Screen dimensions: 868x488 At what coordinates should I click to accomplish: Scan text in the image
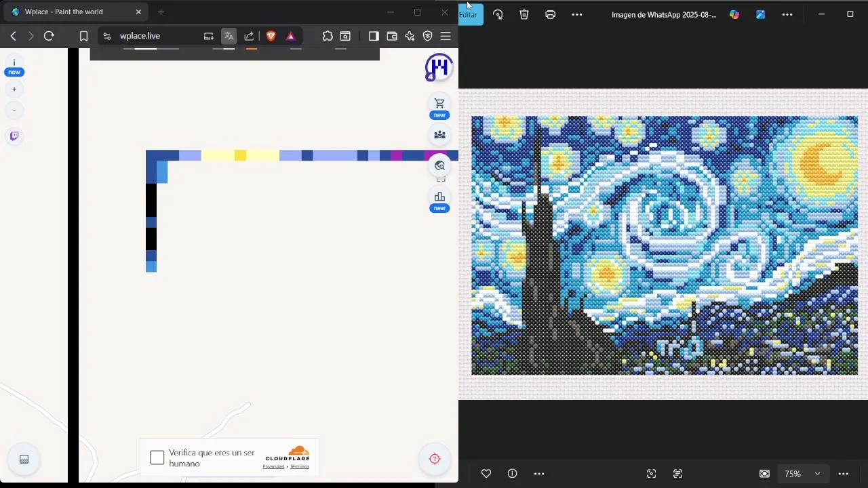(677, 474)
